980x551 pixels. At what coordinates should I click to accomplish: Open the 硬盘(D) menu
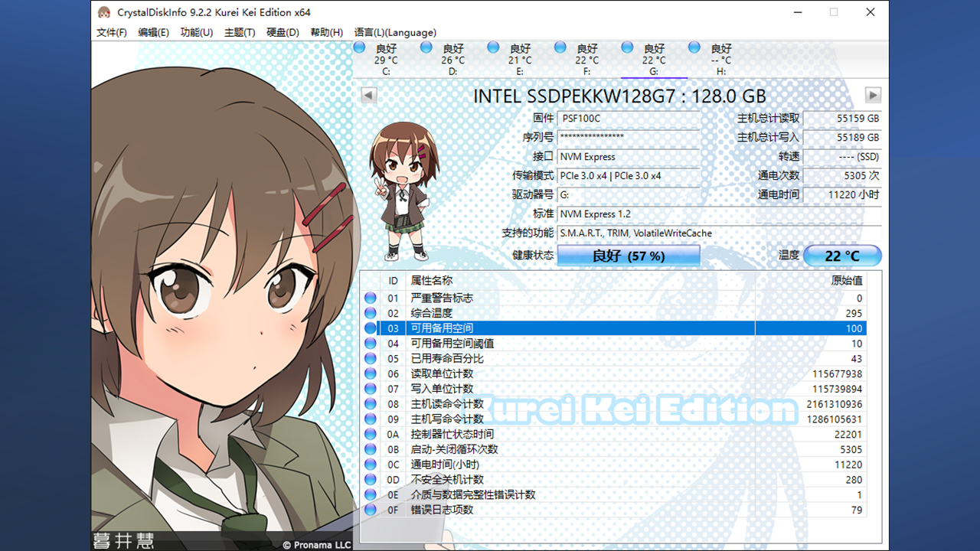283,32
